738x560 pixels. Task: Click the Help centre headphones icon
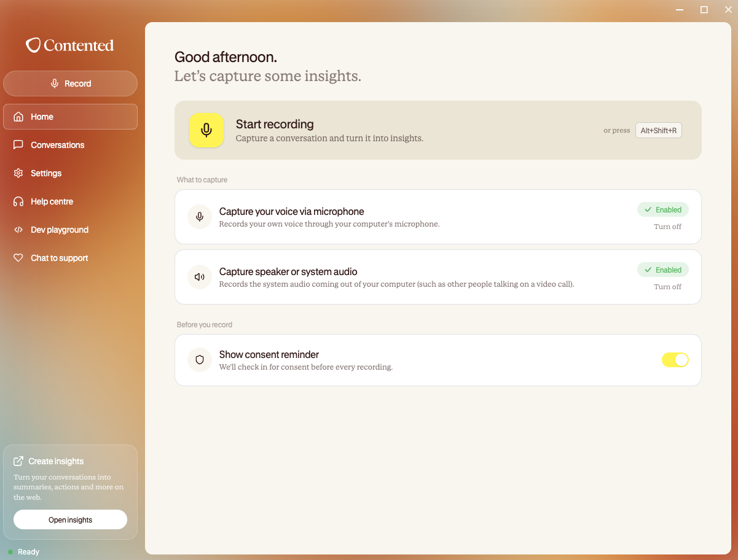click(19, 201)
